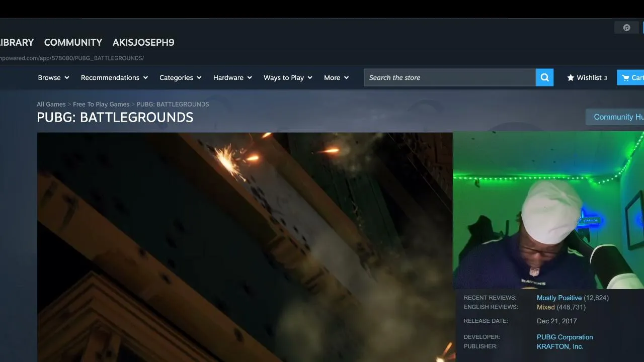The height and width of the screenshot is (362, 644).
Task: Click the PUBG: BATTLEGROUNDS page title
Action: (x=115, y=118)
